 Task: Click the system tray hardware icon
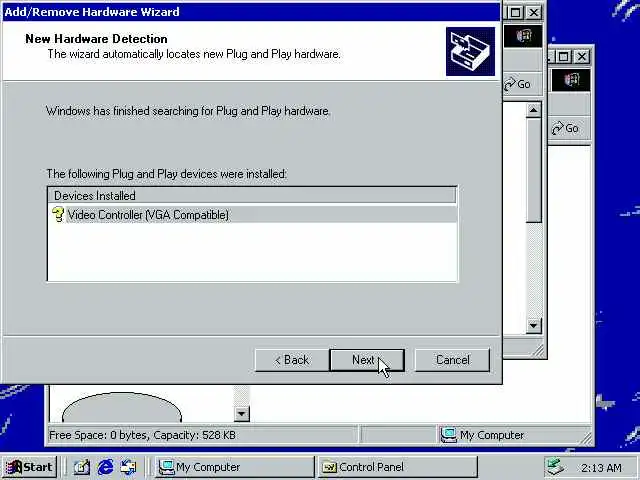[x=556, y=467]
